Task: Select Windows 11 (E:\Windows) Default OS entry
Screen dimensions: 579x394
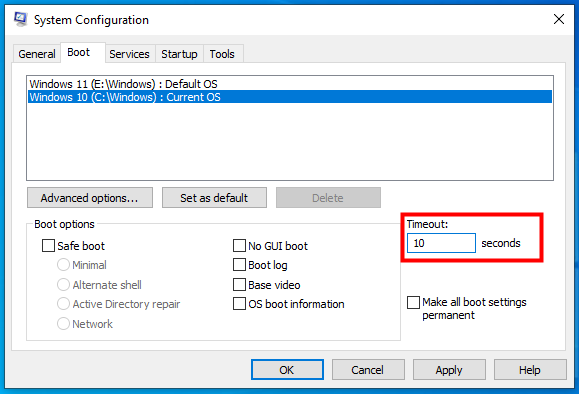Action: [290, 84]
